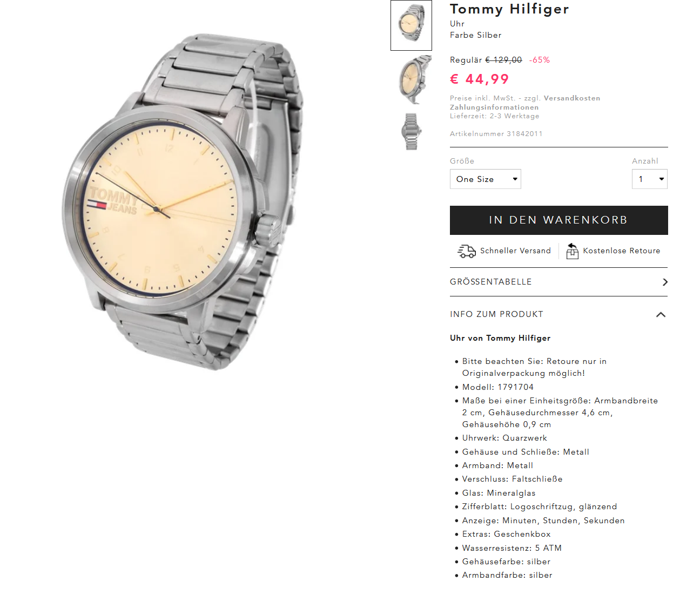Click the Schneller Versand label

pos(515,251)
